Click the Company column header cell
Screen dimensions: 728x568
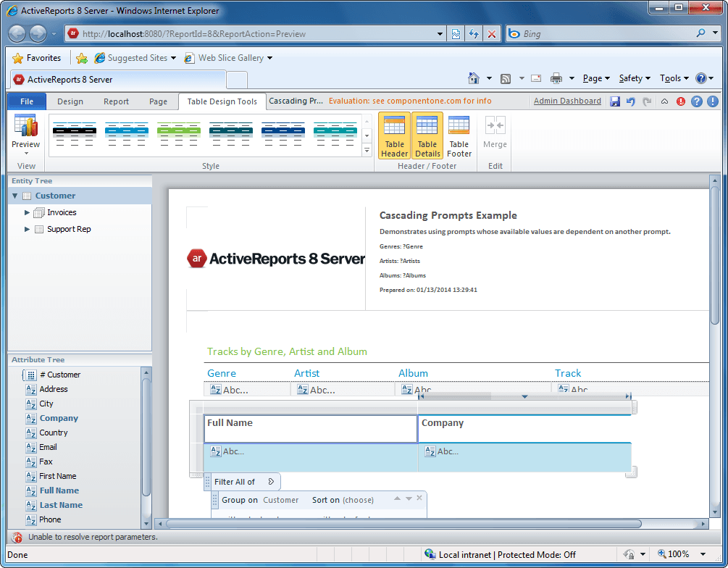coord(524,429)
